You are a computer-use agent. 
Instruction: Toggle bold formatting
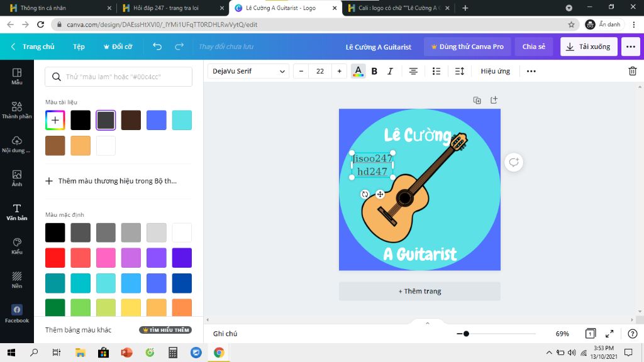374,71
